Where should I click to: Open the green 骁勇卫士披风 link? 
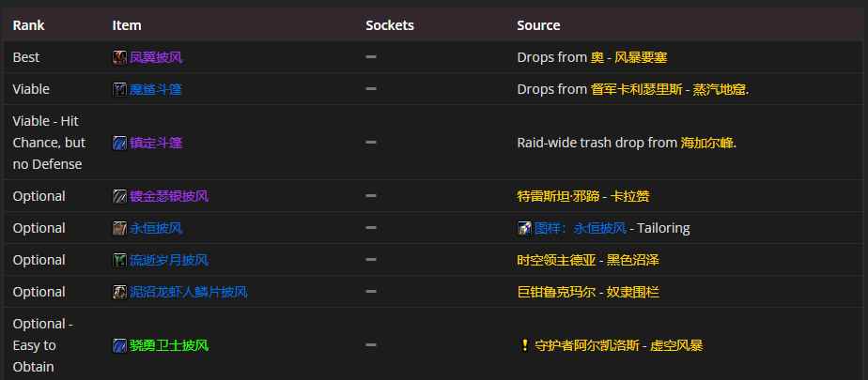point(169,345)
